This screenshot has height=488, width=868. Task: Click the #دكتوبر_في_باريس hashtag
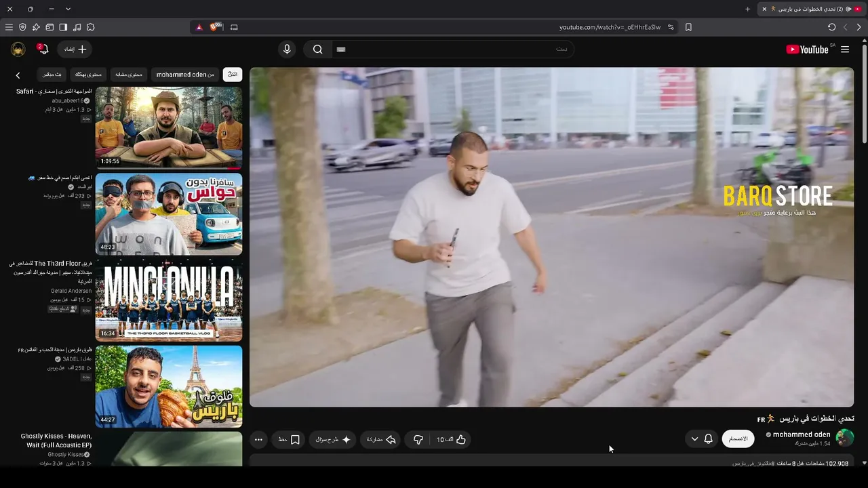[754, 464]
